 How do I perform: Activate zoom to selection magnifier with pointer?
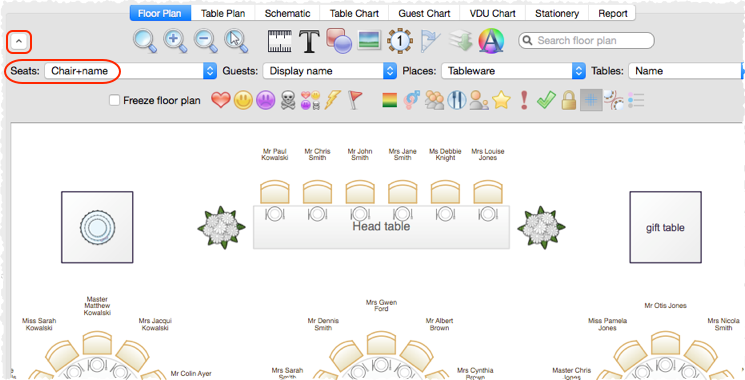[x=236, y=41]
